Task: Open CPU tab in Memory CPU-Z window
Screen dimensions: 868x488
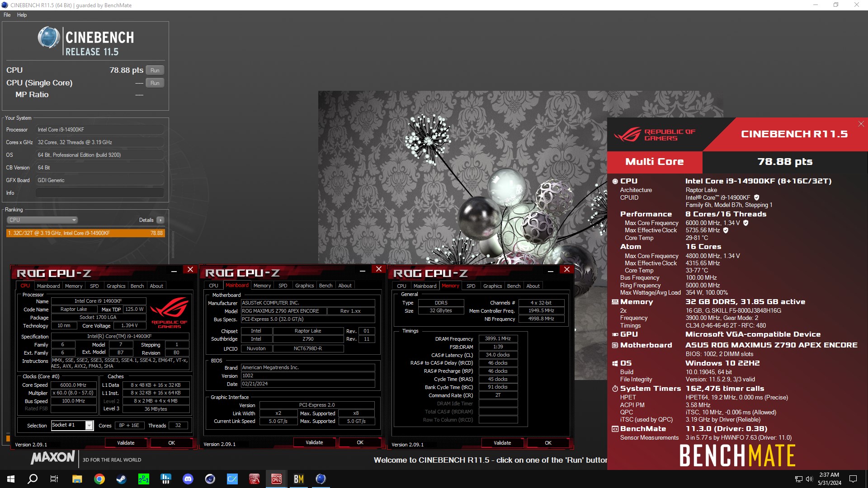Action: point(401,286)
